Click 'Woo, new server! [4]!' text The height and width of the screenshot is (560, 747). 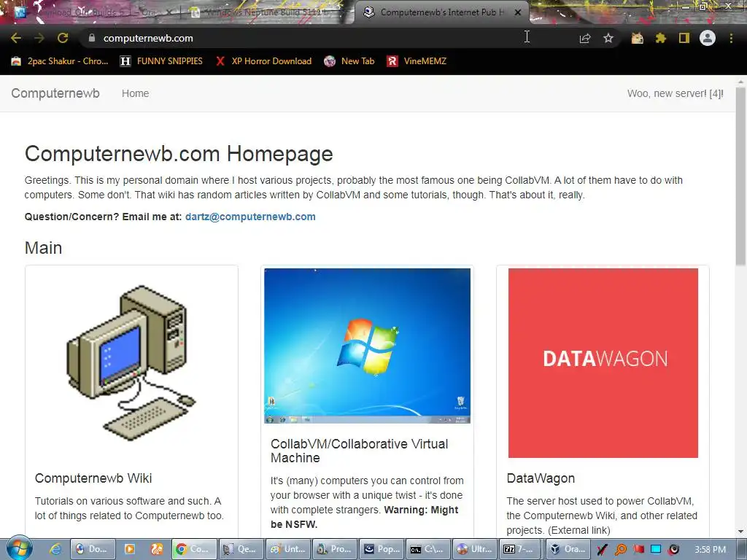point(675,93)
